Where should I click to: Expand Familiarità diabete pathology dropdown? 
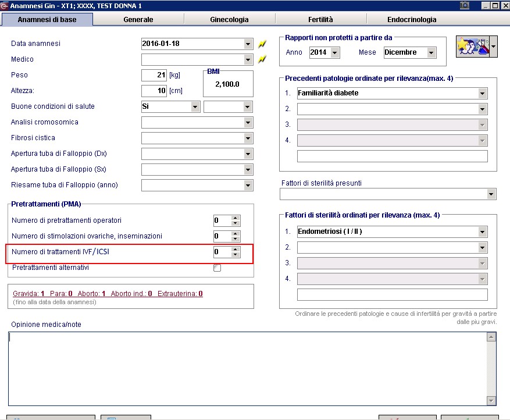pos(482,94)
